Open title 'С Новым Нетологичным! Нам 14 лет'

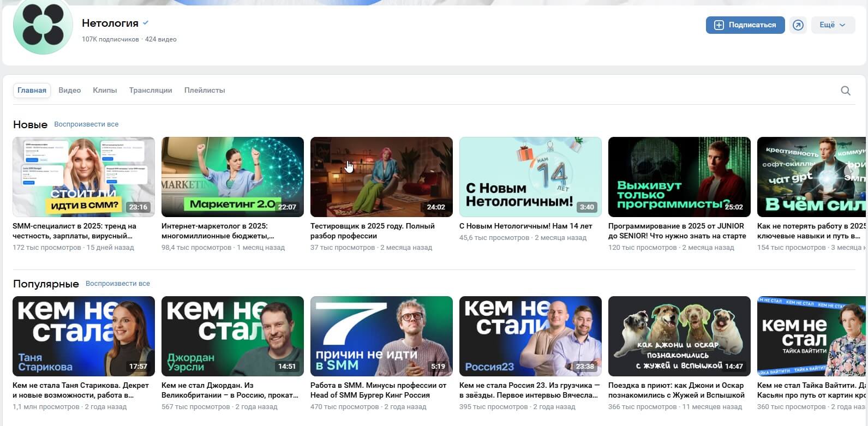click(525, 226)
